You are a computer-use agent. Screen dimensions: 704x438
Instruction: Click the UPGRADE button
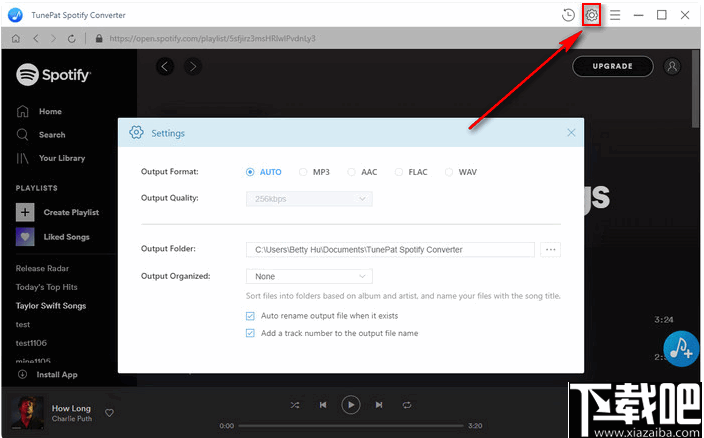point(612,66)
